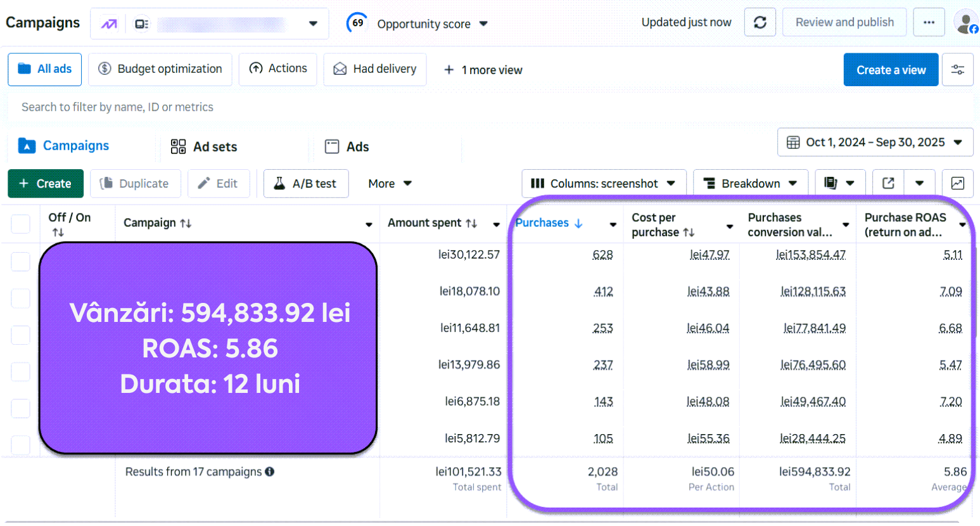This screenshot has height=526, width=980.
Task: Click Review and publish button
Action: coord(844,22)
